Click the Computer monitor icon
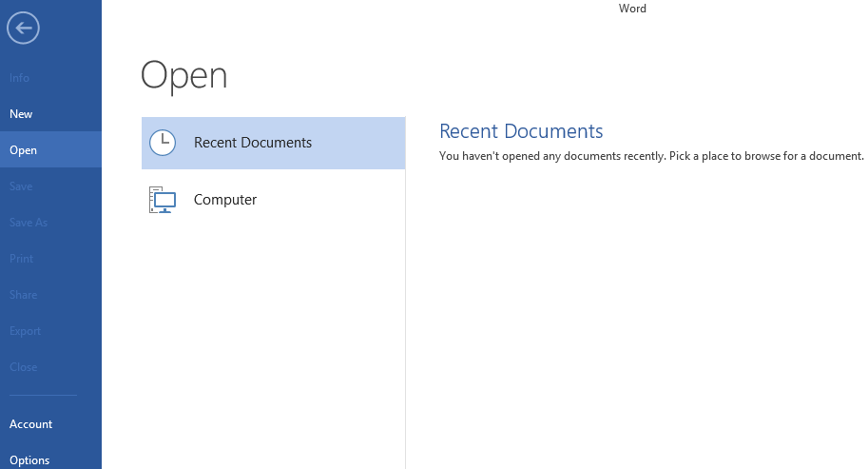Image resolution: width=868 pixels, height=469 pixels. pos(163,200)
